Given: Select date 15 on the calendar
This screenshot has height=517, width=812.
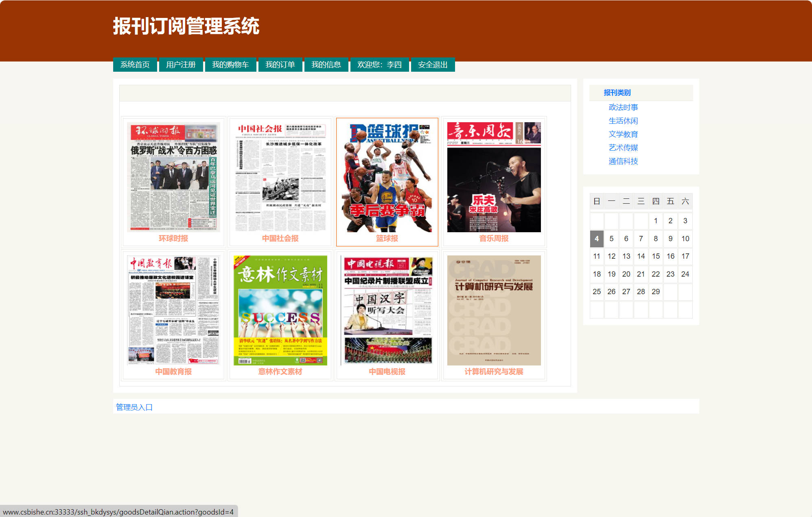Looking at the screenshot, I should click(x=656, y=256).
